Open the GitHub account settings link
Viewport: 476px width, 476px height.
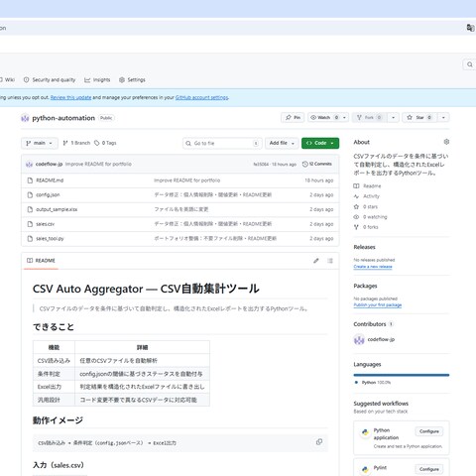[x=201, y=97]
